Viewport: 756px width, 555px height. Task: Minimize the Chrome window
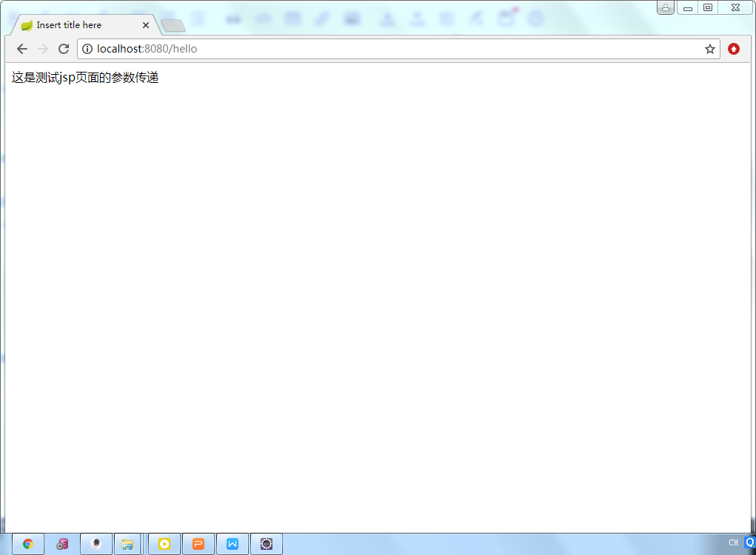tap(688, 7)
